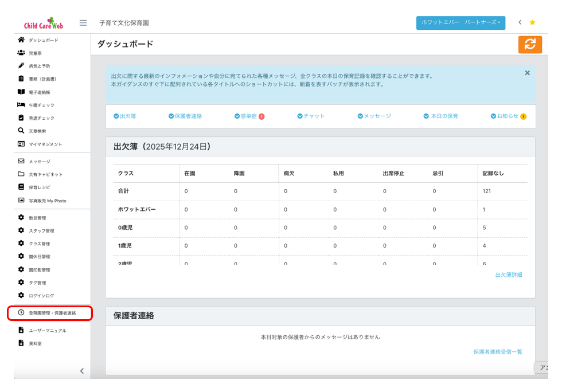Select the 児童票 icon
Screen dimensions: 562x392
[x=19, y=53]
